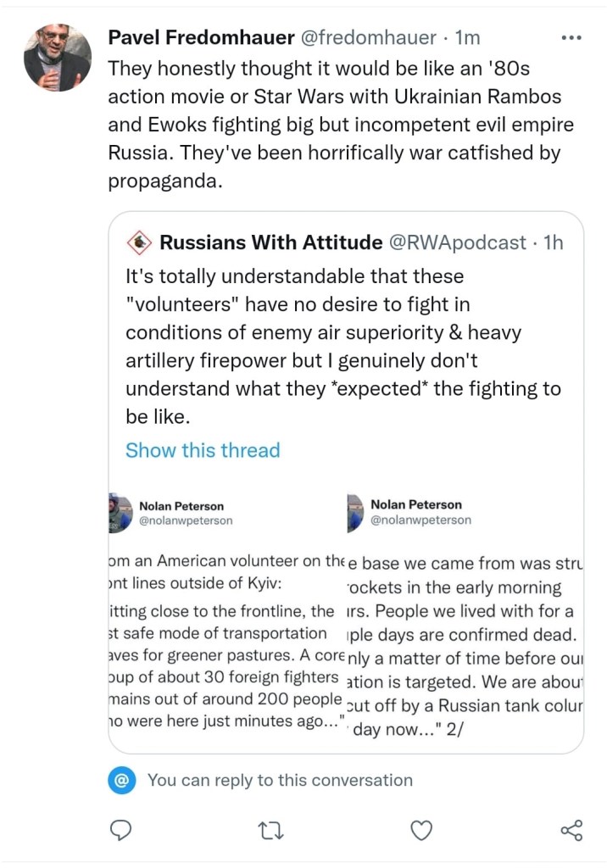607x868 pixels.
Task: Click the blue @ mention icon
Action: click(x=122, y=780)
